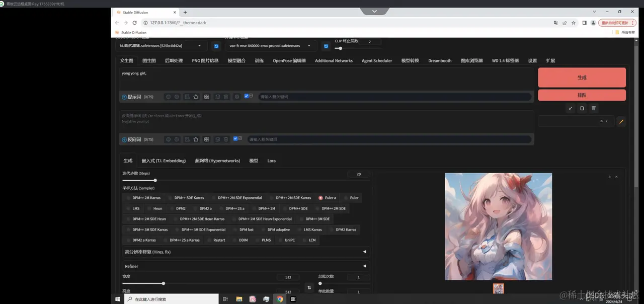The width and height of the screenshot is (644, 304).
Task: Click the trash icon in 提示词 toolbar
Action: pyautogui.click(x=226, y=97)
